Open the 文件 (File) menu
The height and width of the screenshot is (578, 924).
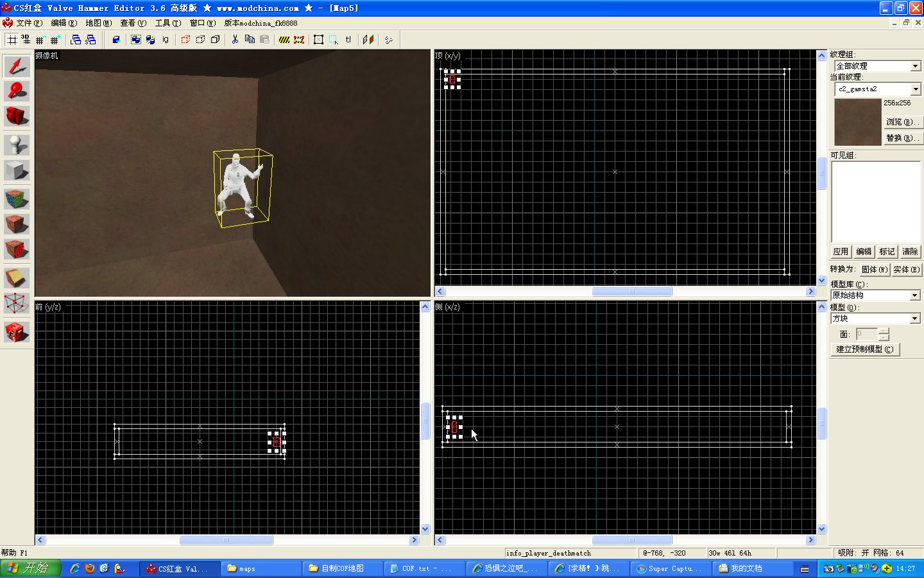click(30, 23)
